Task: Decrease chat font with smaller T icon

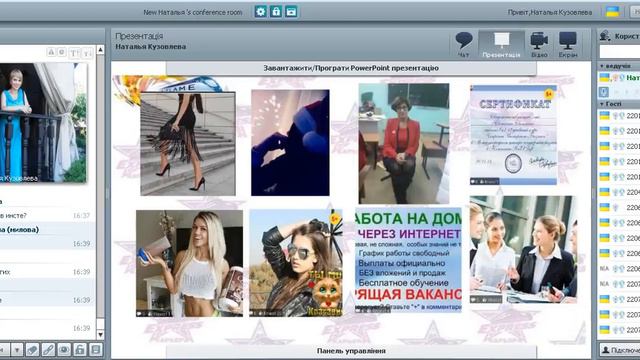Action: coord(87,53)
